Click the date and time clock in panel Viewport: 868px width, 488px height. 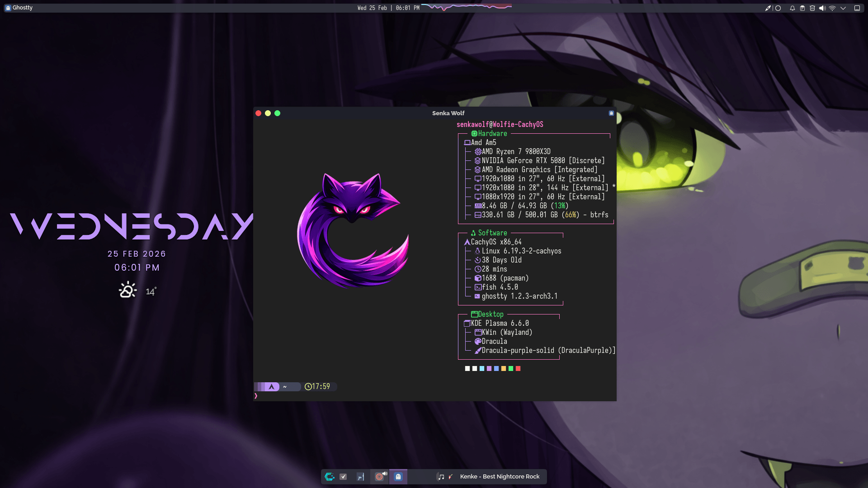388,8
